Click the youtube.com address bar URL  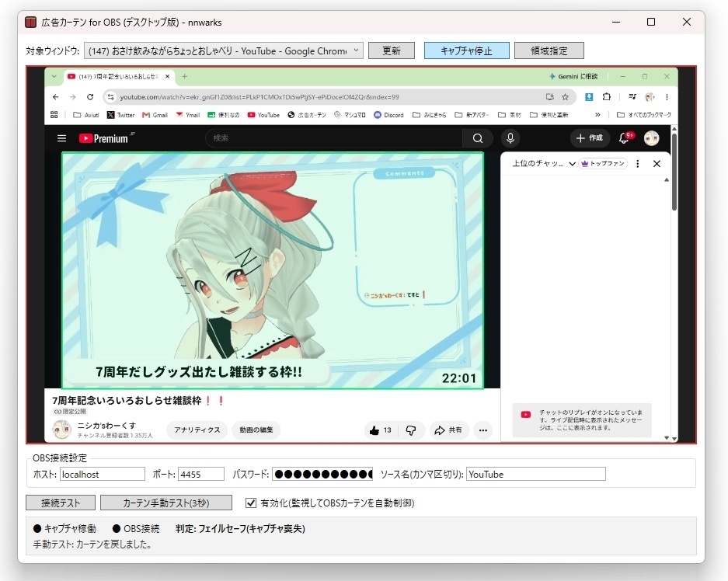(259, 97)
